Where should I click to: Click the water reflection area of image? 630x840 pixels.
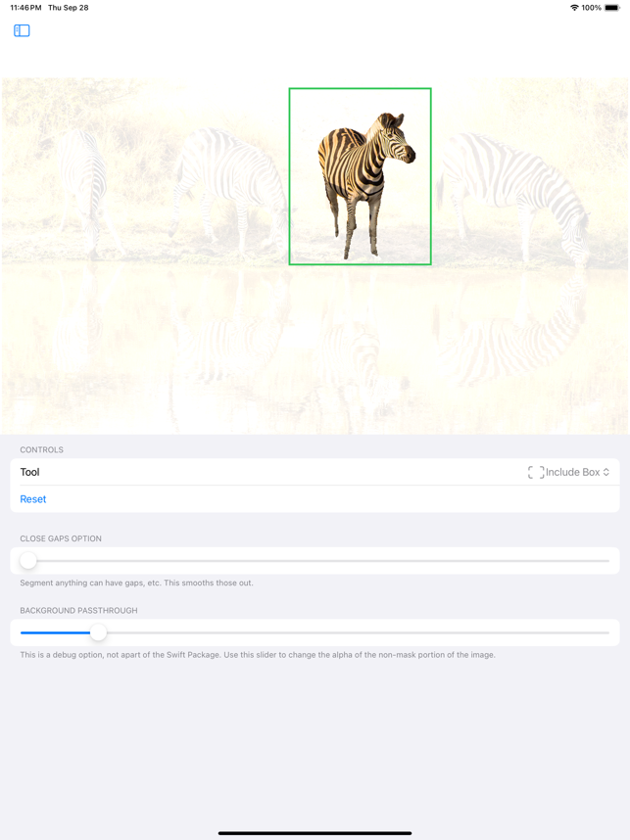pos(315,349)
